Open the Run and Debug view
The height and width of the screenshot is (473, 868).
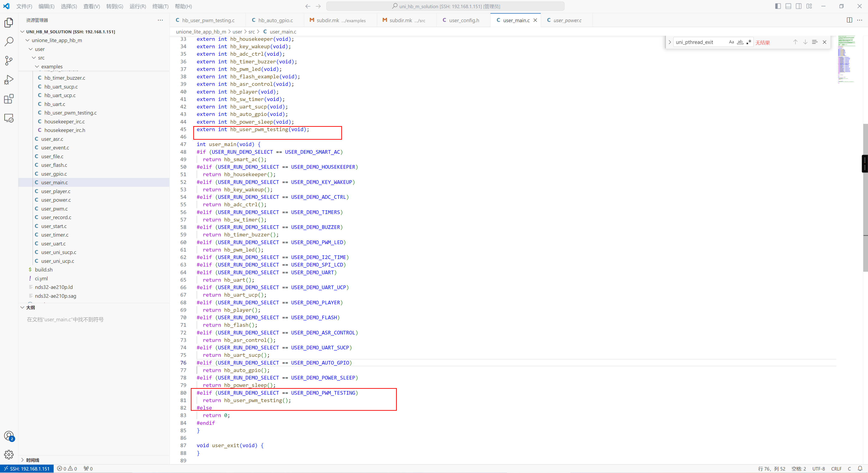(9, 80)
